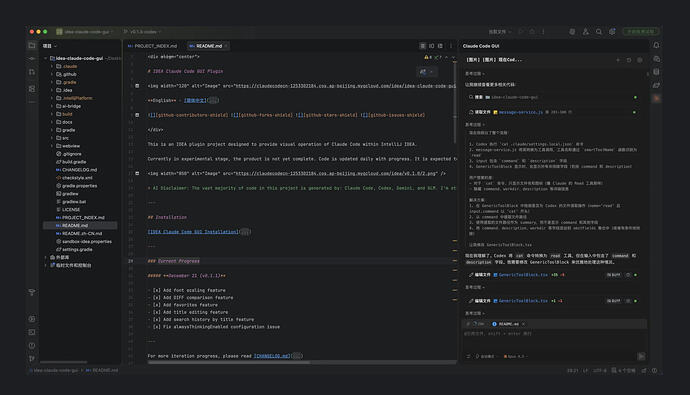The height and width of the screenshot is (395, 690).
Task: Open IDE settings gear icon in toolbar
Action: tap(612, 32)
